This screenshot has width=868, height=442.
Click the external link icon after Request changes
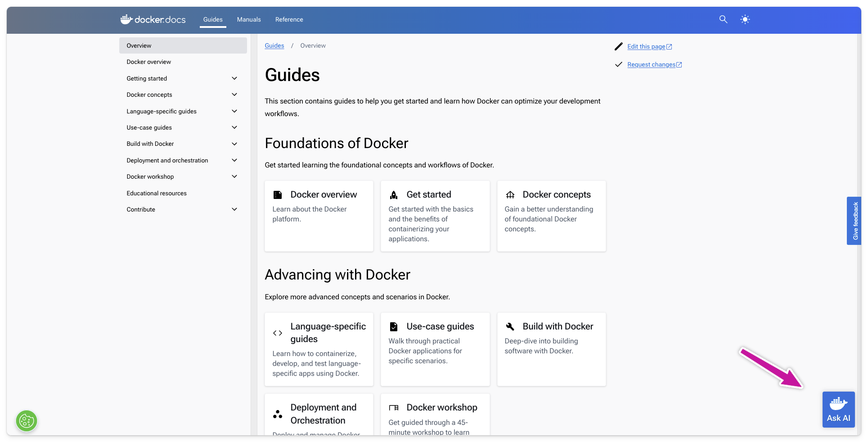point(679,65)
